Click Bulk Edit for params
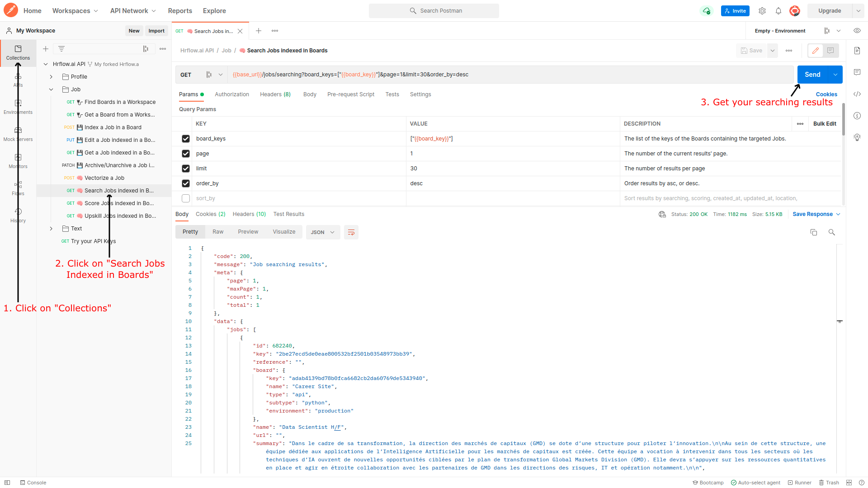 tap(825, 124)
